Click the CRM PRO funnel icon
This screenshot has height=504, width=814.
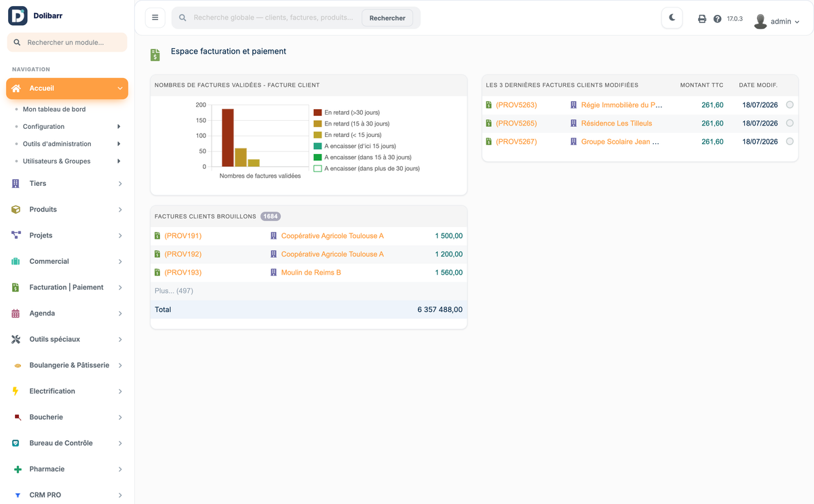[x=18, y=496]
